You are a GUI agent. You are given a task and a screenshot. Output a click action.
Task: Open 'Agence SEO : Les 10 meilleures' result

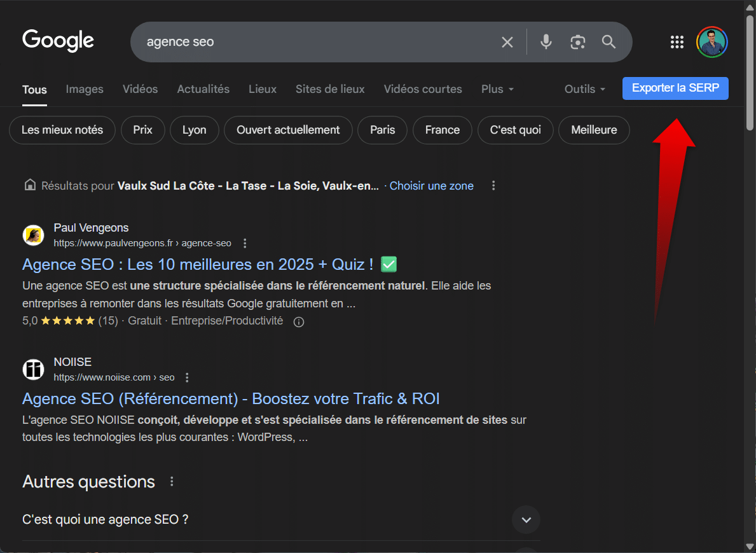pyautogui.click(x=198, y=264)
